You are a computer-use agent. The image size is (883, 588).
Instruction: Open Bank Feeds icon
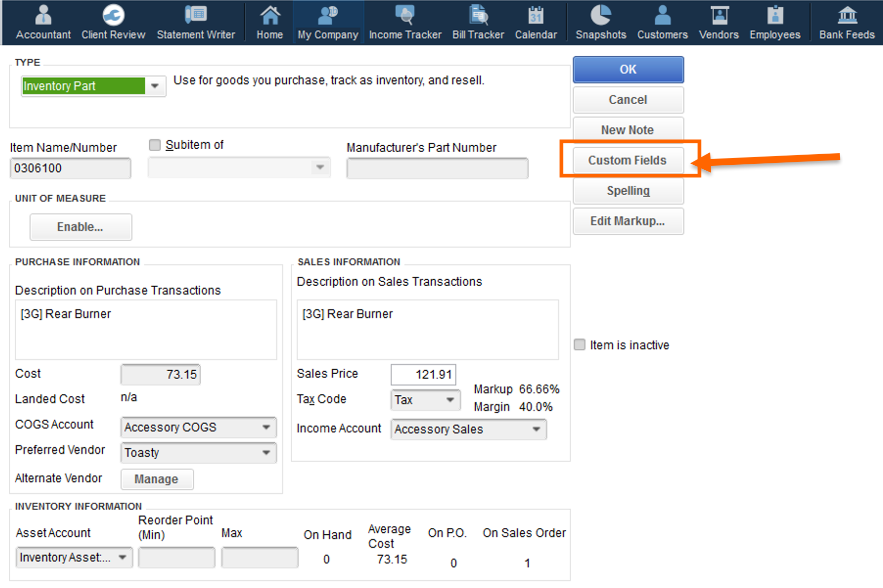point(847,22)
